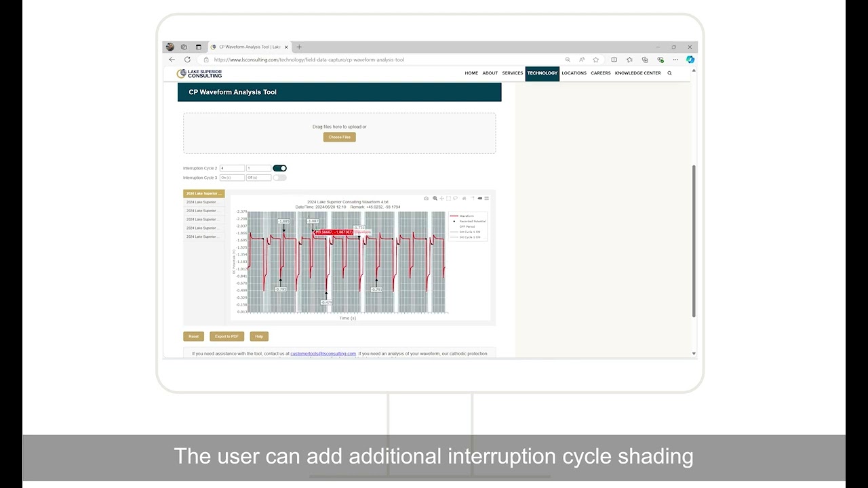Add page to favorites star

point(595,60)
